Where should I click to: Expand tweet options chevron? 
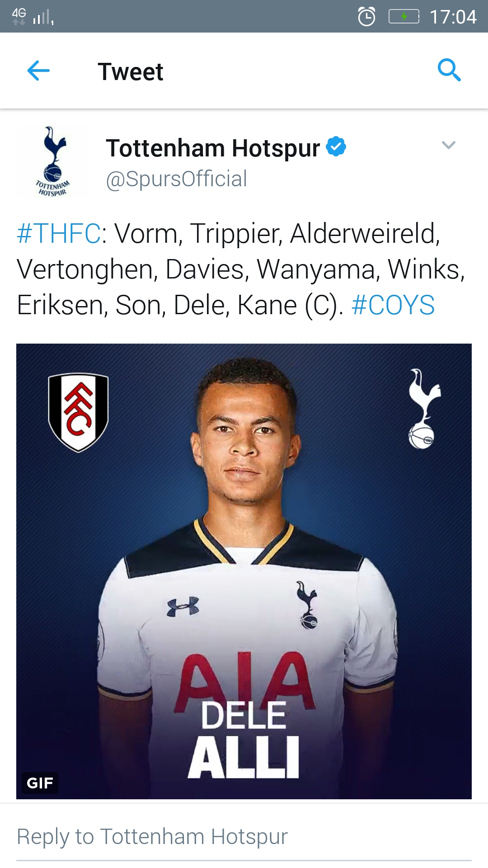coord(448,145)
